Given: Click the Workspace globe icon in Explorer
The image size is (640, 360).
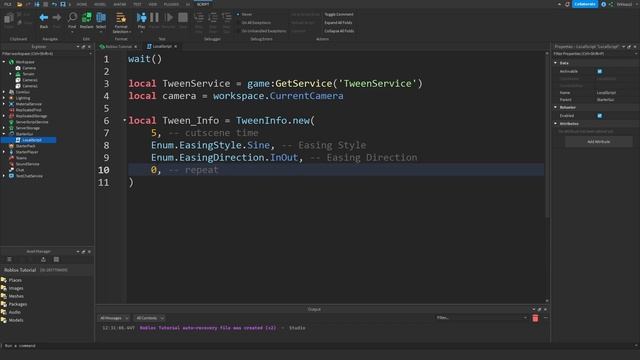Looking at the screenshot, I should click(x=11, y=62).
